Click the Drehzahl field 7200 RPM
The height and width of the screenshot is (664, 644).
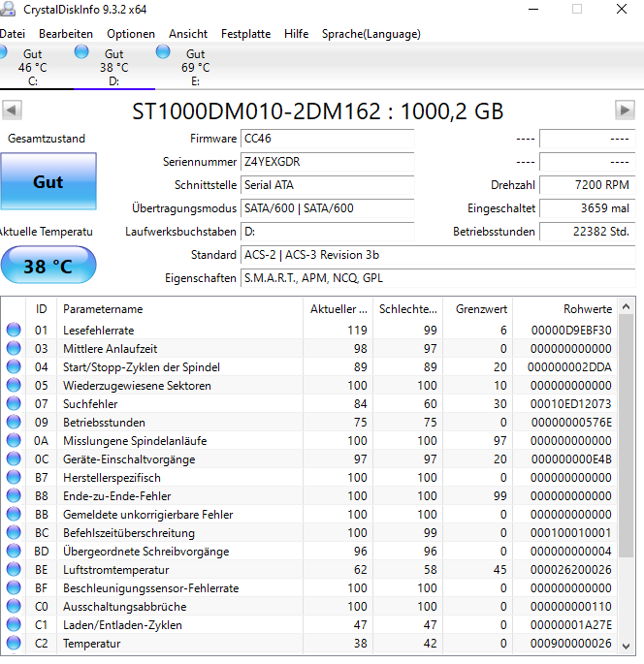tap(587, 185)
